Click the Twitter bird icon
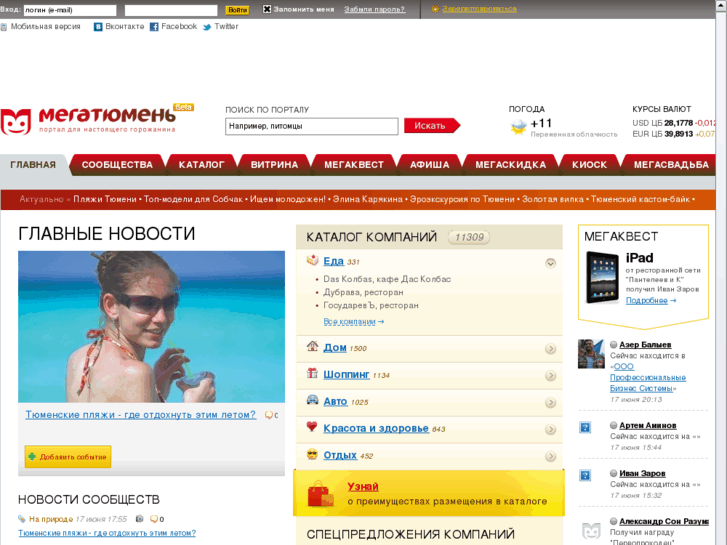Viewport: 727px width, 545px height. click(x=207, y=27)
